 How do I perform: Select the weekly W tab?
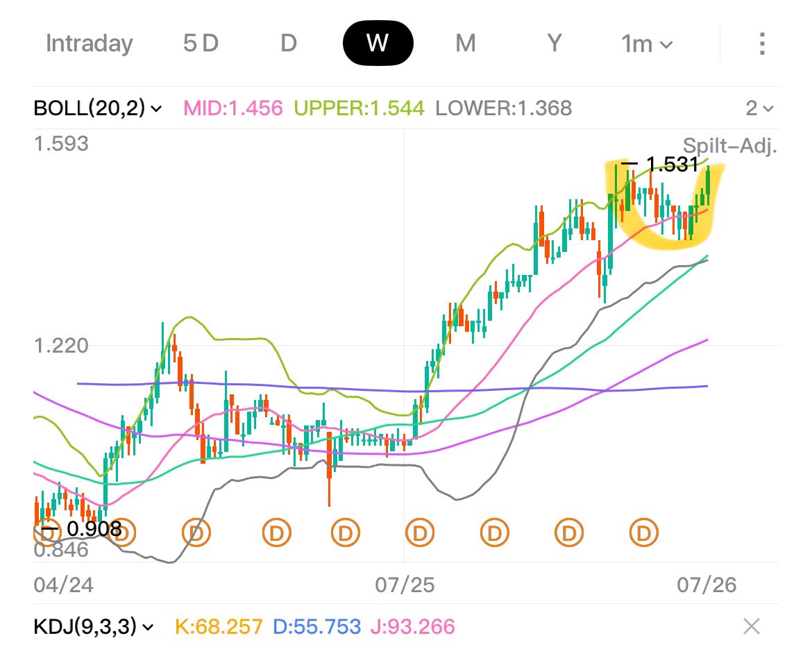pyautogui.click(x=378, y=43)
